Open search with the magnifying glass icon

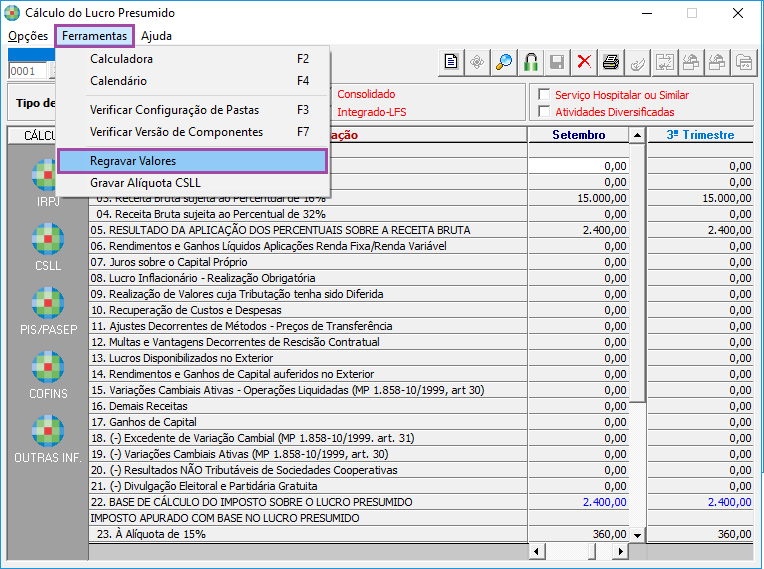pyautogui.click(x=504, y=62)
